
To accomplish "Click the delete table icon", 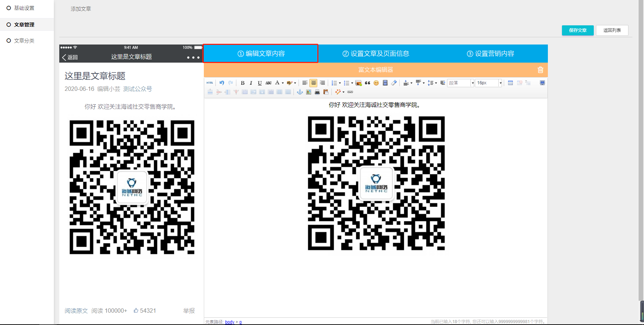I will pyautogui.click(x=519, y=83).
